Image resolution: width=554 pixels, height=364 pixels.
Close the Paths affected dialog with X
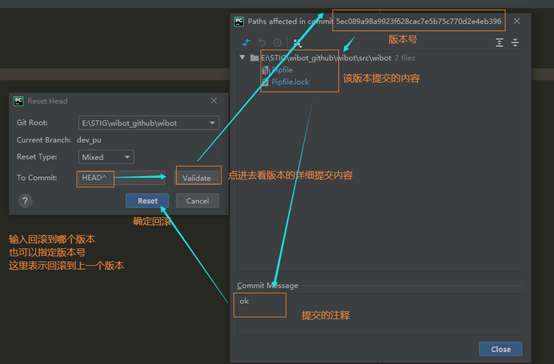[x=517, y=21]
